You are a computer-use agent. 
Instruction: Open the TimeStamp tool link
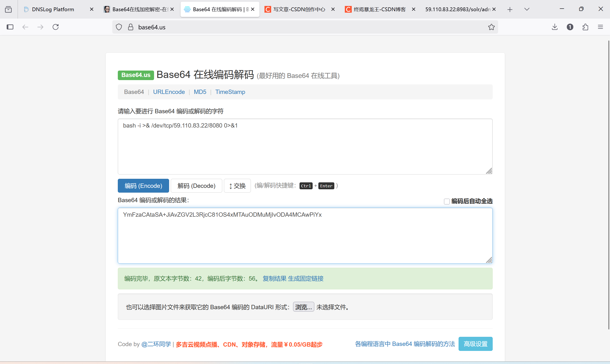(x=230, y=92)
